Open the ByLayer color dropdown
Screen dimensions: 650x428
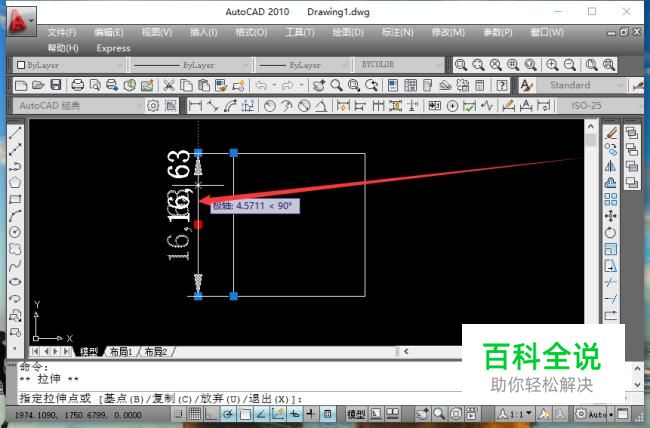(69, 65)
